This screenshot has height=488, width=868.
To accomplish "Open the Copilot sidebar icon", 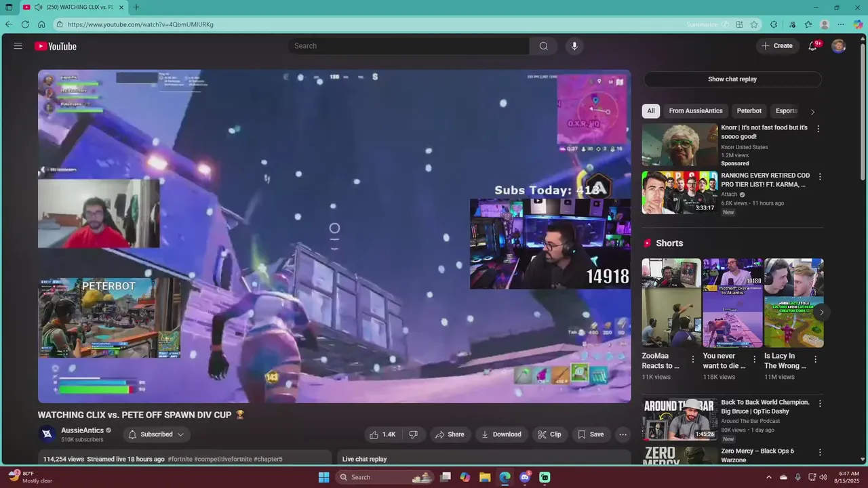I will pyautogui.click(x=858, y=24).
